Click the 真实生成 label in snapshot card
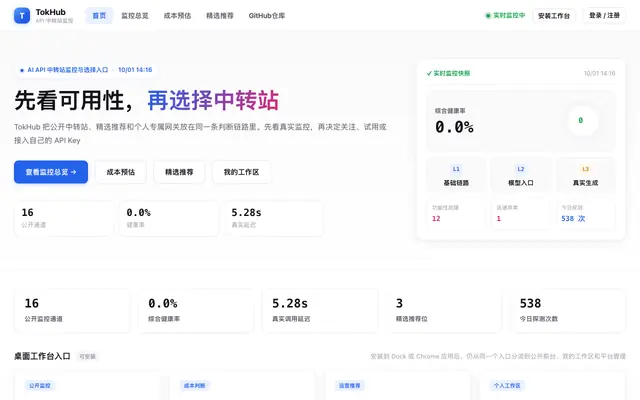 (585, 183)
